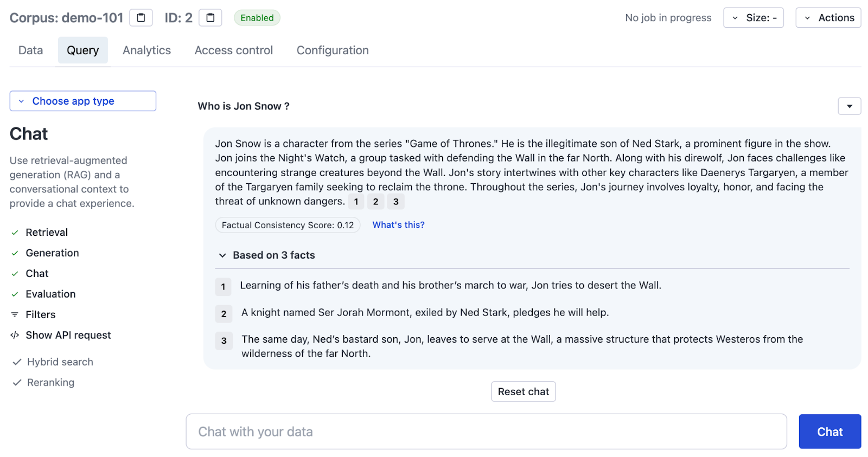This screenshot has height=457, width=868.
Task: Select fact number 2 badge in list
Action: pyautogui.click(x=224, y=314)
